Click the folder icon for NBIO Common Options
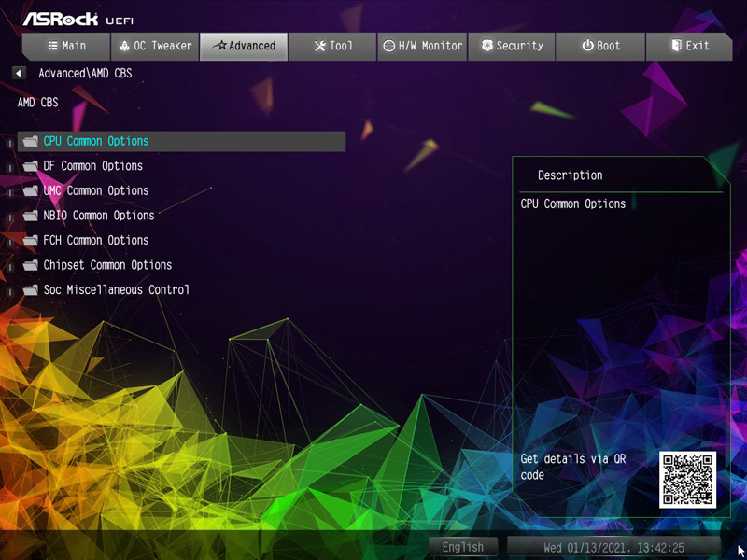 point(31,216)
